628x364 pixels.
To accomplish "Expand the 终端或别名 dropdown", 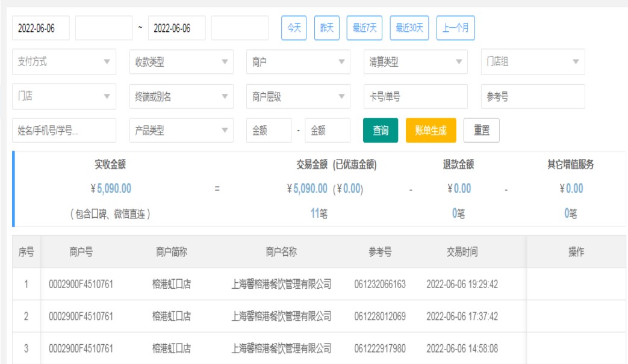I will coord(181,96).
